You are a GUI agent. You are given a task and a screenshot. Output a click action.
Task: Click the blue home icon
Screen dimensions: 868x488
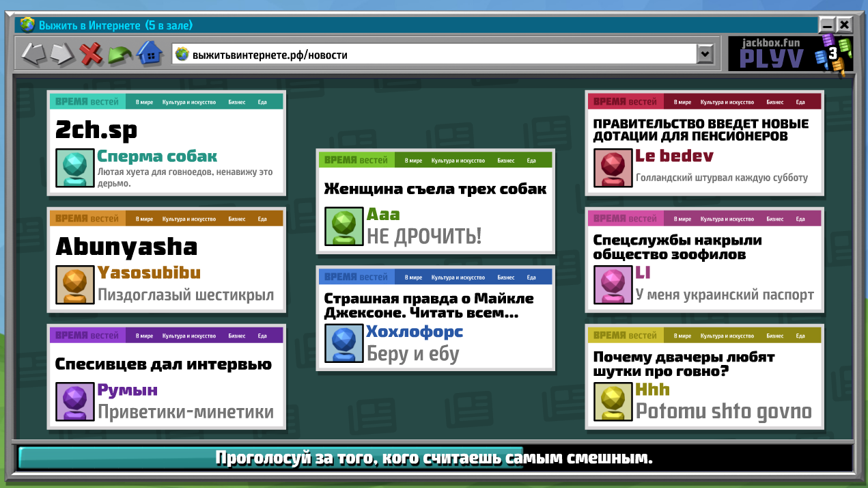click(x=150, y=53)
